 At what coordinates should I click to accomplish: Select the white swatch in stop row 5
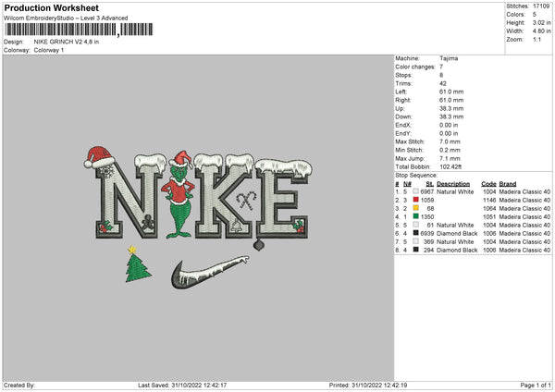(415, 225)
